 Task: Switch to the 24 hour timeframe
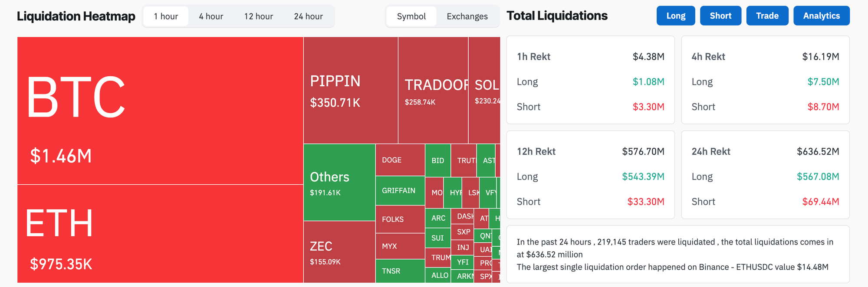click(x=309, y=16)
